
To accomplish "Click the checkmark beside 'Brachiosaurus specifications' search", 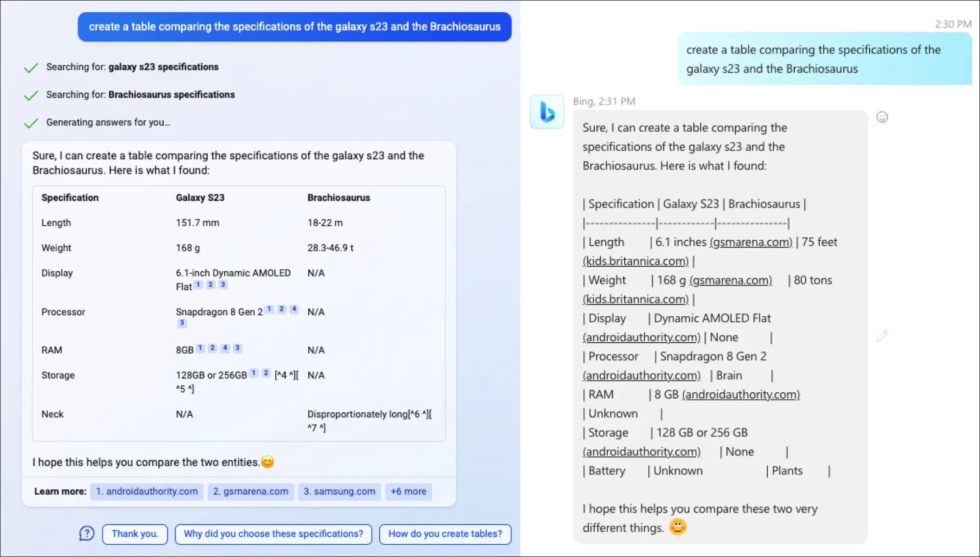I will [31, 95].
